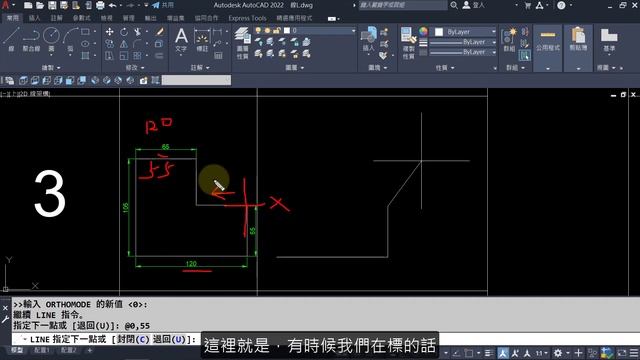This screenshot has width=640, height=360.
Task: Open Layer Properties manager
Action: tap(243, 43)
